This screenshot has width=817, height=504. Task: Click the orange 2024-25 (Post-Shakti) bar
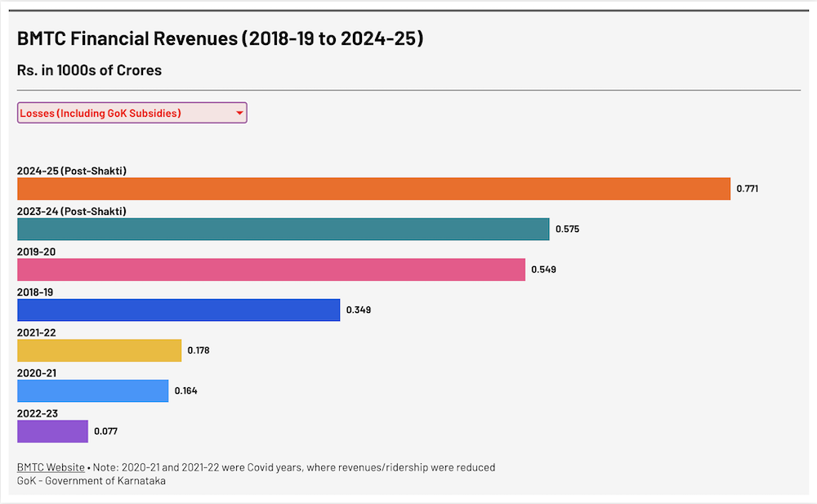(x=373, y=189)
